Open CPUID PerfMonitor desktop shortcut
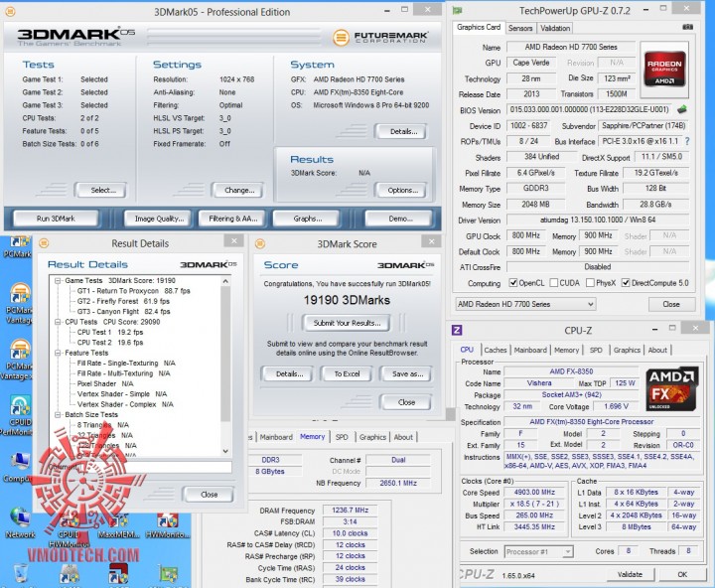Screen dimensions: 715x588 point(19,415)
